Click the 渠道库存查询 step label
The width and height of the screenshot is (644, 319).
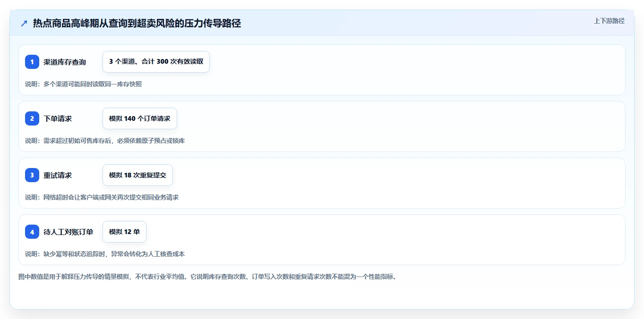coord(65,62)
